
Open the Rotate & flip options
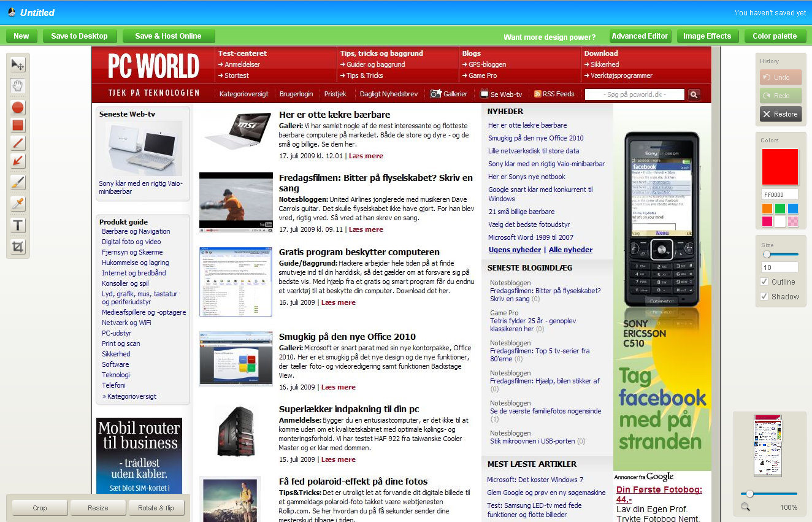[x=156, y=507]
